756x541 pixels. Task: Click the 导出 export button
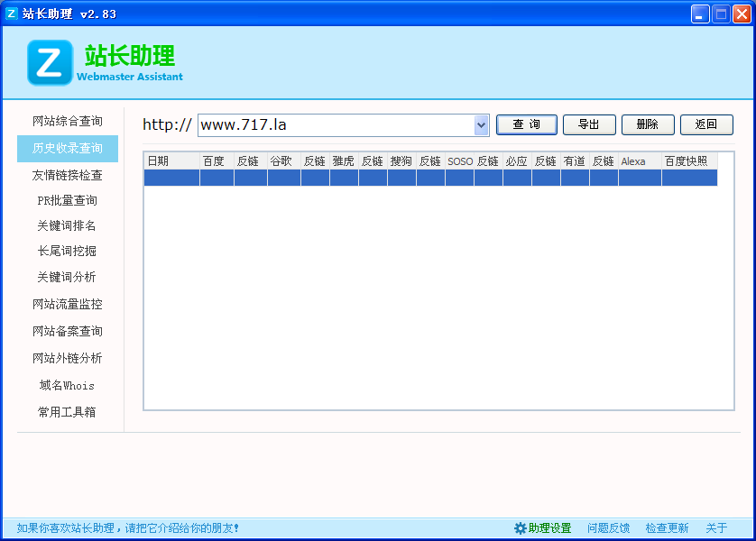click(x=589, y=124)
